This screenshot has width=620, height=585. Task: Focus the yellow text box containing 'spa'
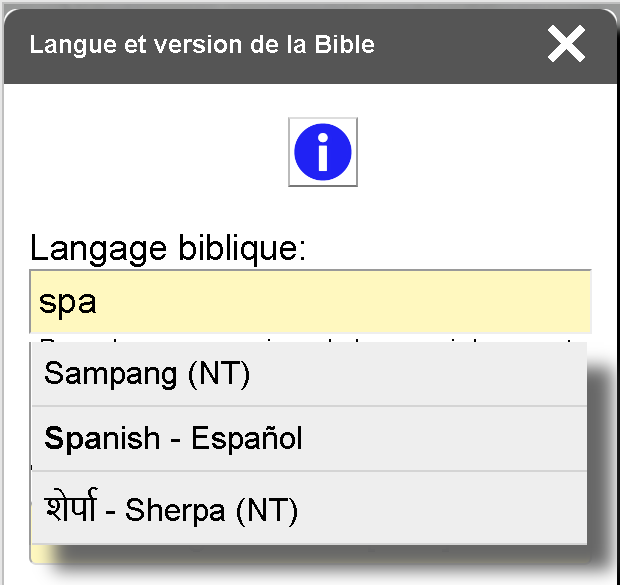pyautogui.click(x=310, y=301)
